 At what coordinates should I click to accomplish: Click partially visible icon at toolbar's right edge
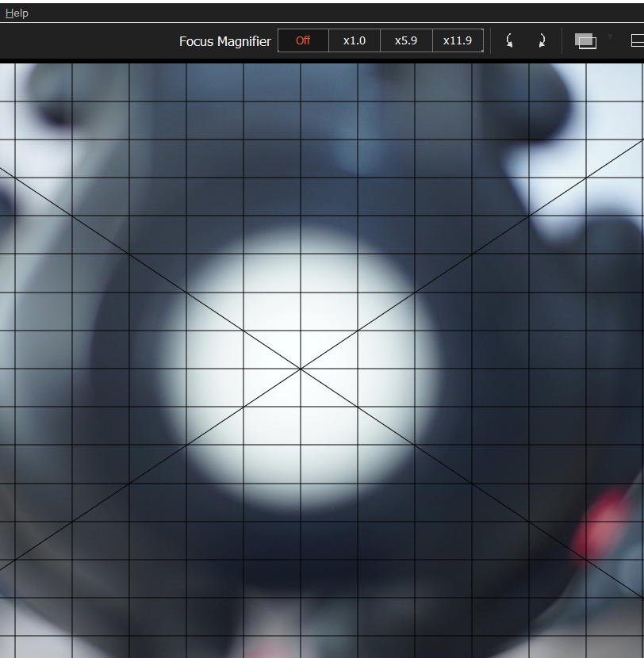[637, 40]
